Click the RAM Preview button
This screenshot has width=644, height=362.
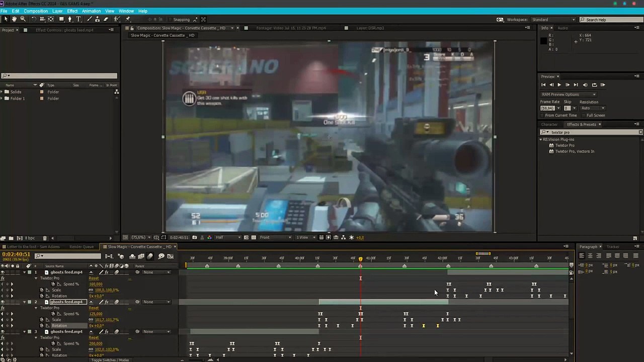click(x=603, y=85)
